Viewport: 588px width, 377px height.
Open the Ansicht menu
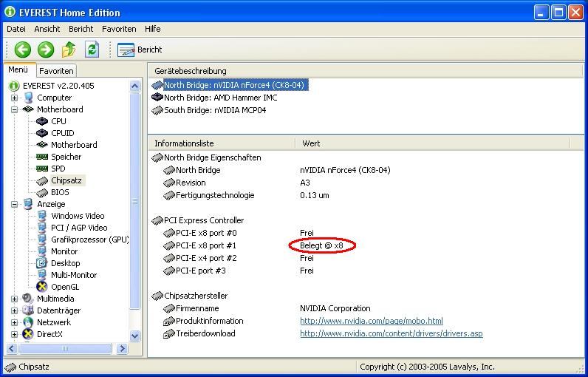pos(47,29)
